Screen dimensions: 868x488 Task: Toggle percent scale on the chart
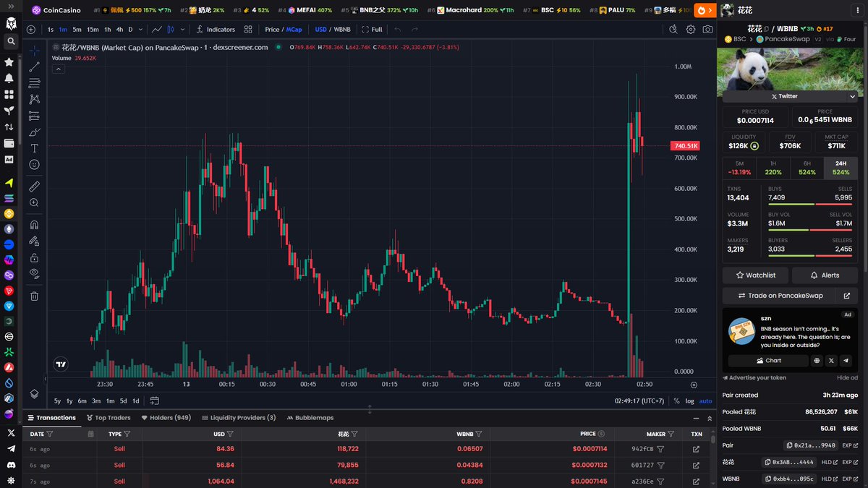pos(676,401)
